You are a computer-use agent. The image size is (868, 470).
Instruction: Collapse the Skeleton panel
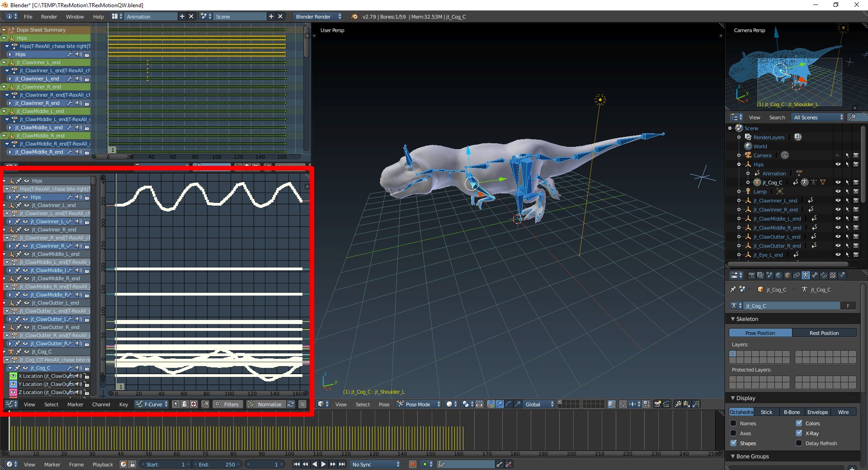pos(733,319)
